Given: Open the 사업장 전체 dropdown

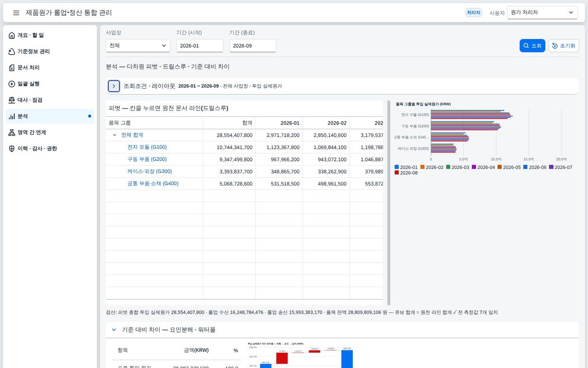Looking at the screenshot, I should click(138, 46).
